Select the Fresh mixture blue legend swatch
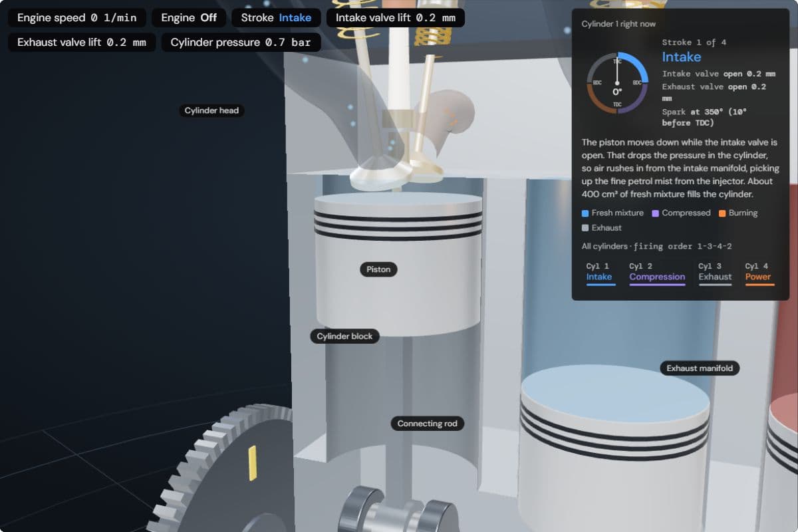 (x=585, y=213)
